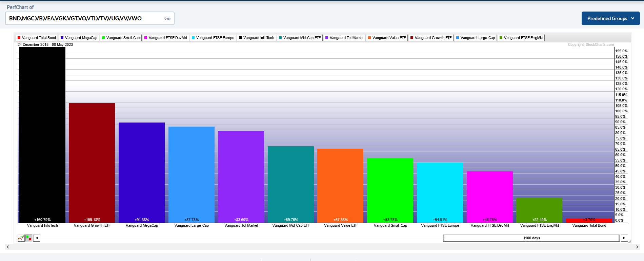
Task: Click the Vanguard InfoTech axis label below bar
Action: pyautogui.click(x=42, y=225)
